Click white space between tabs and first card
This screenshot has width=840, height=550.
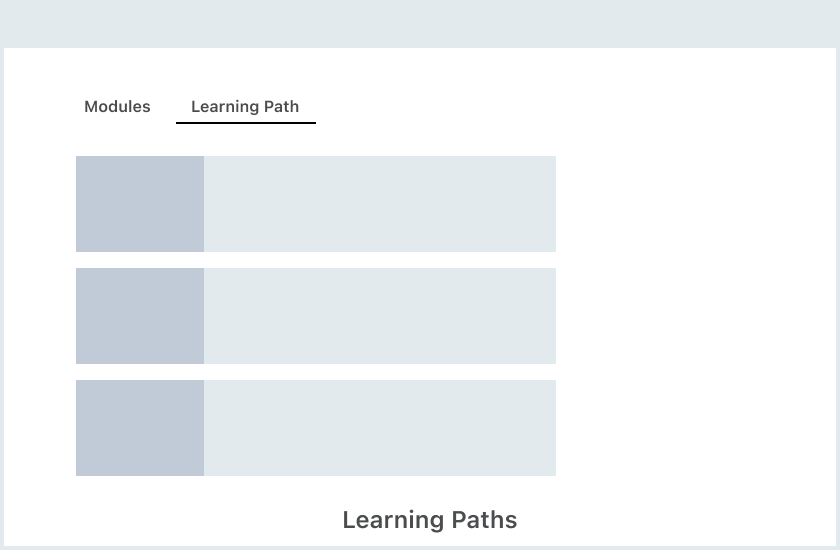click(x=316, y=140)
